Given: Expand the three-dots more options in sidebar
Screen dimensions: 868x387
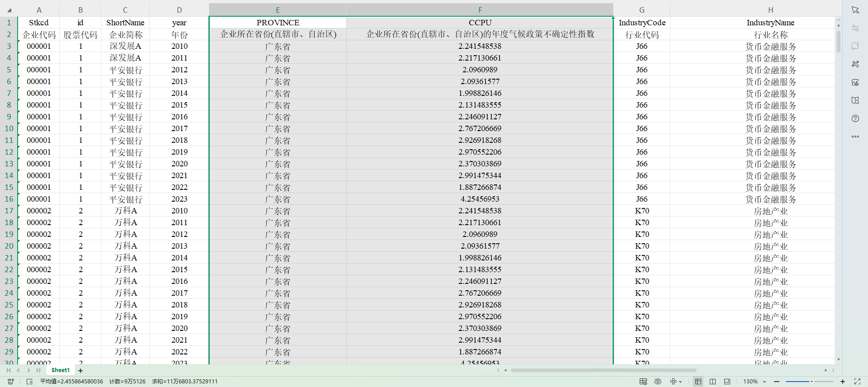Looking at the screenshot, I should (x=855, y=137).
